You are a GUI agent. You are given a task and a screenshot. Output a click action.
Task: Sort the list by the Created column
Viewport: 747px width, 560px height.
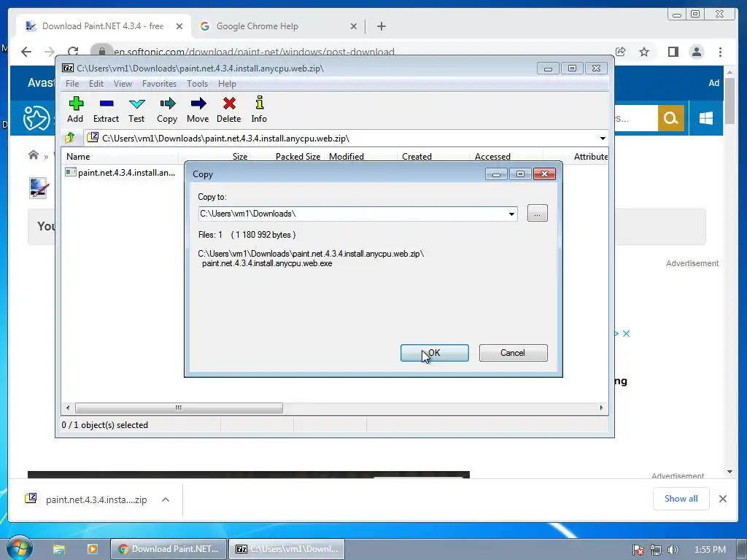pyautogui.click(x=433, y=157)
